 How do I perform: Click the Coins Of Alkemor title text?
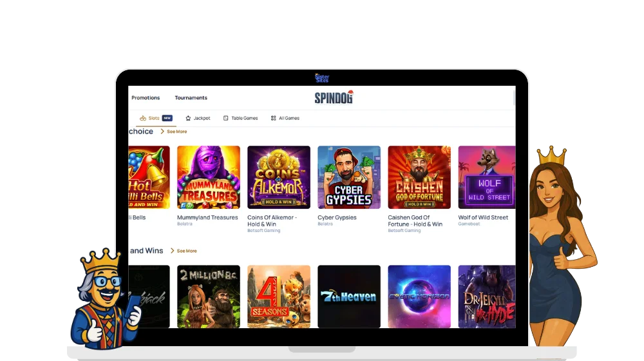pyautogui.click(x=272, y=221)
